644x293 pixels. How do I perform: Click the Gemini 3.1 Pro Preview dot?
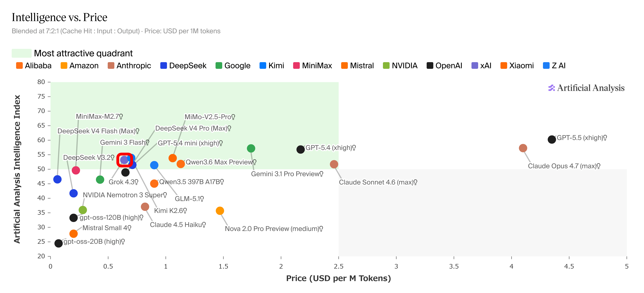coord(251,148)
